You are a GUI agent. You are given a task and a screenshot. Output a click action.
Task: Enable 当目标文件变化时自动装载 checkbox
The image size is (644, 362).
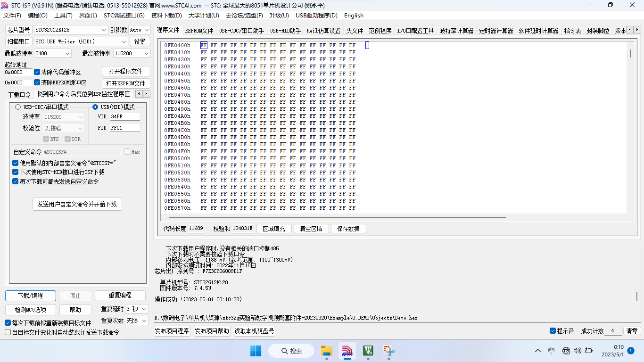click(8, 332)
